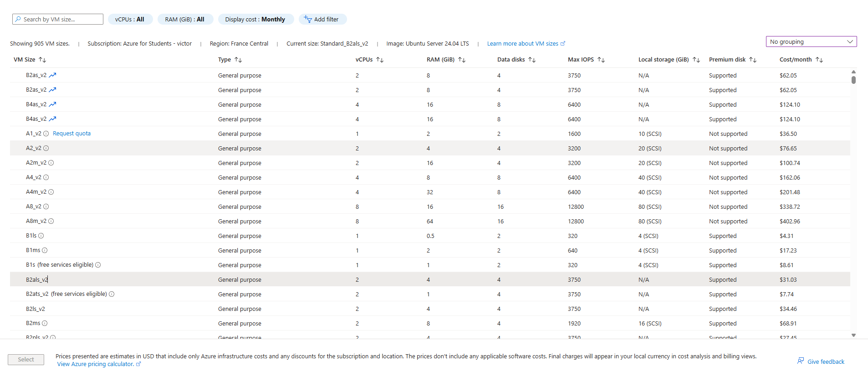868x377 pixels.
Task: Click the $402.96 cost cell
Action: pyautogui.click(x=790, y=221)
